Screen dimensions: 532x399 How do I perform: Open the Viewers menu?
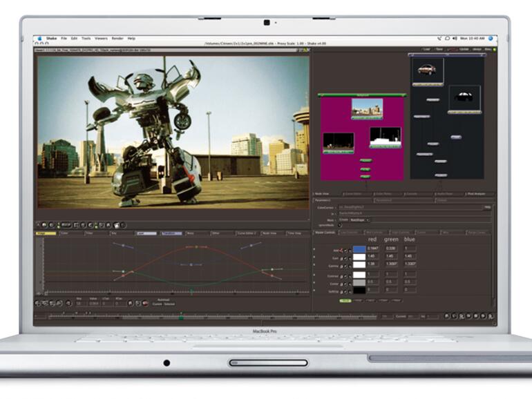(x=101, y=39)
